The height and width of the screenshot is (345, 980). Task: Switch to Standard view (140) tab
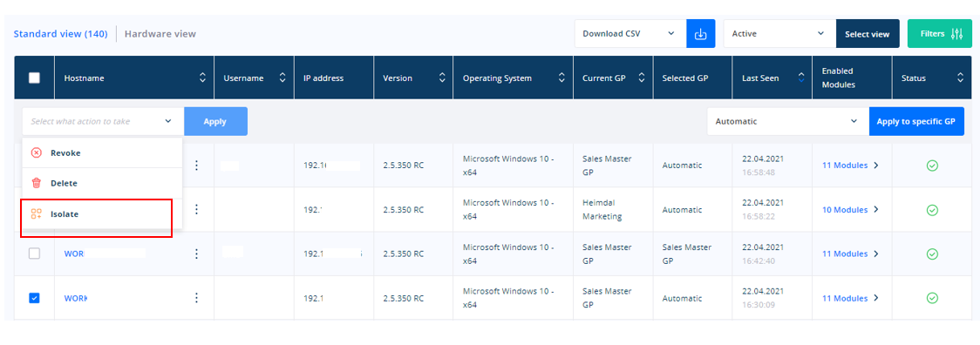coord(61,34)
